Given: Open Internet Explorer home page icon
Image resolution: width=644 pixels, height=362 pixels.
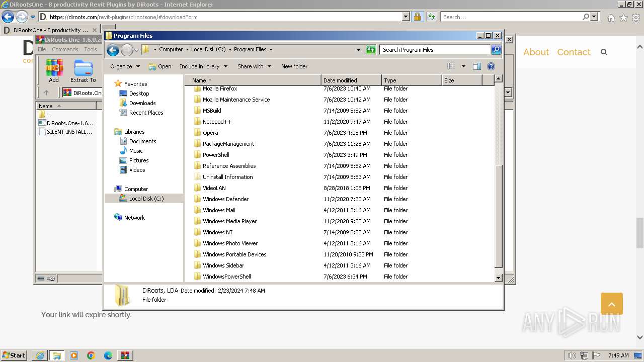Looking at the screenshot, I should click(611, 18).
